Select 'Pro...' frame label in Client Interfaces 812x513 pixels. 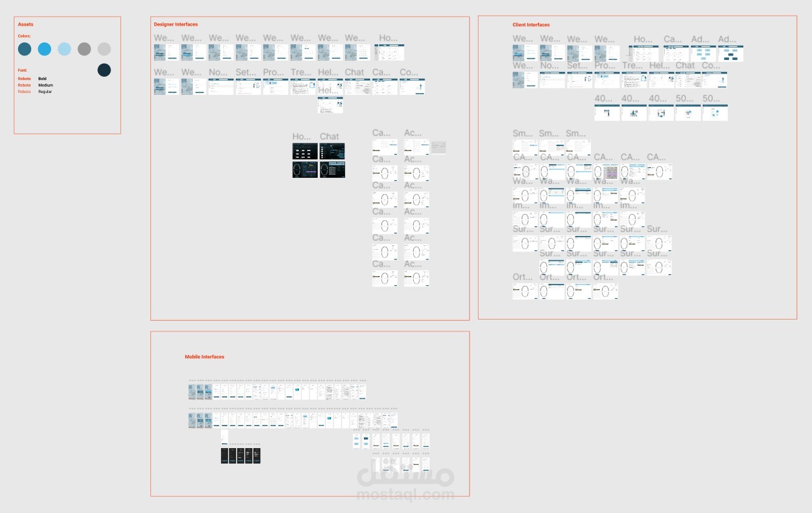tap(604, 66)
